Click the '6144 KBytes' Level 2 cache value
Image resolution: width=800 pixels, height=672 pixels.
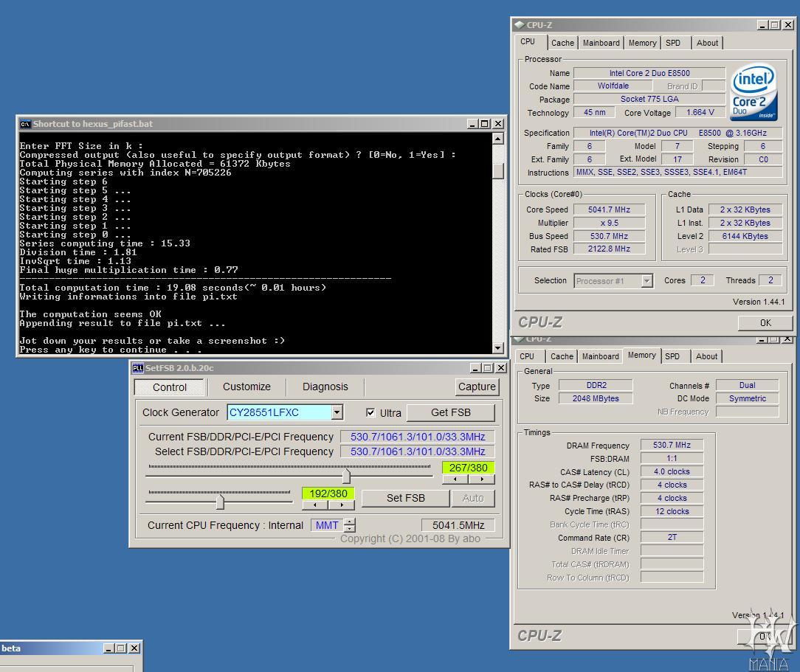pyautogui.click(x=745, y=236)
